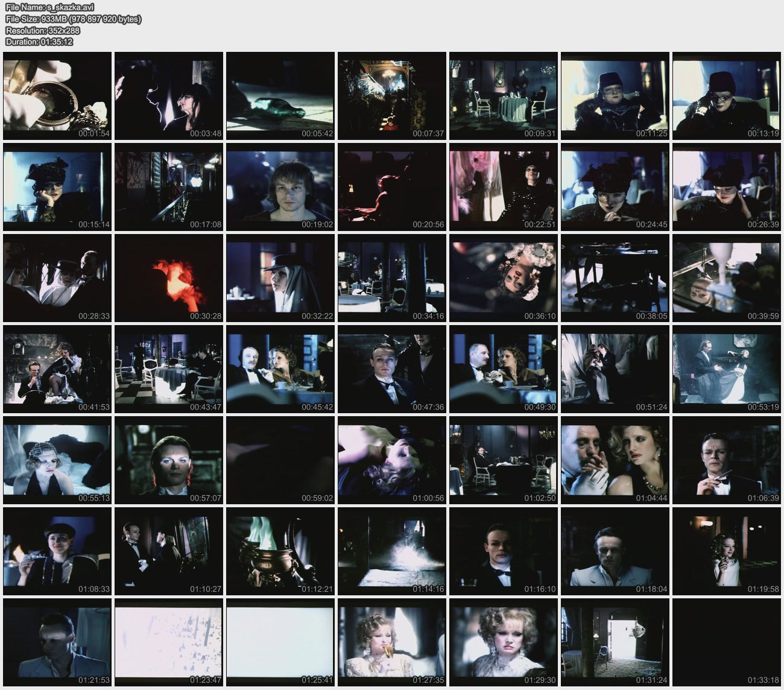784x690 pixels.
Task: Select the thumbnail at 00:36:10
Action: 504,278
